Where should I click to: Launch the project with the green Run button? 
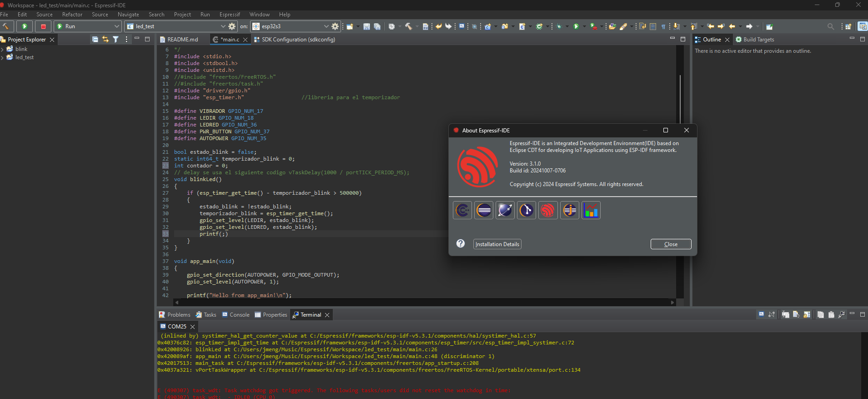25,26
